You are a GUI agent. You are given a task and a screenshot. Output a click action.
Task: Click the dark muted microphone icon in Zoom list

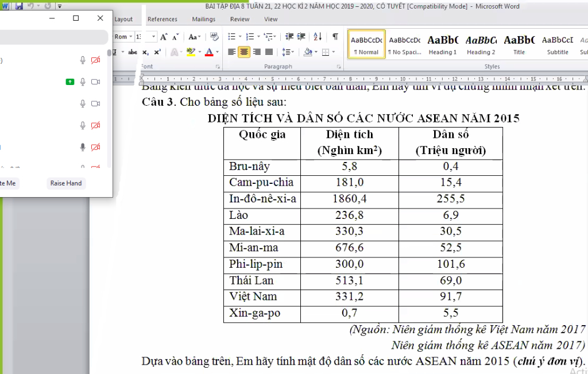[83, 147]
